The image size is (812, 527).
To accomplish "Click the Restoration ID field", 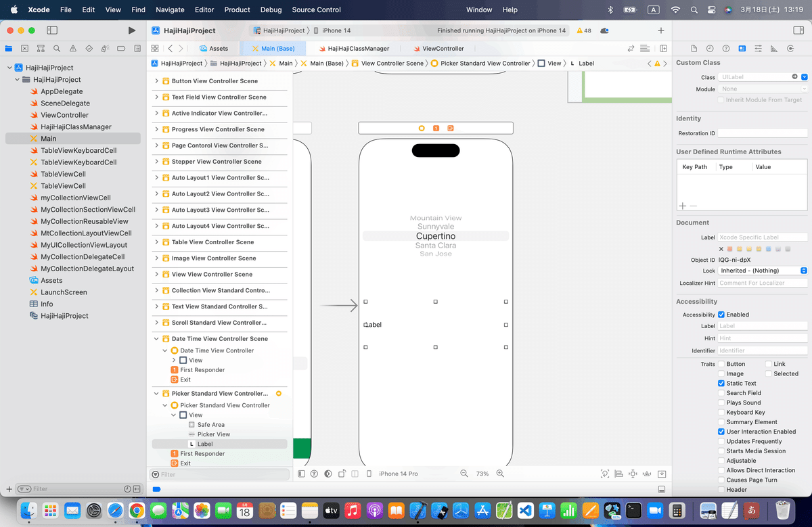I will pos(763,133).
